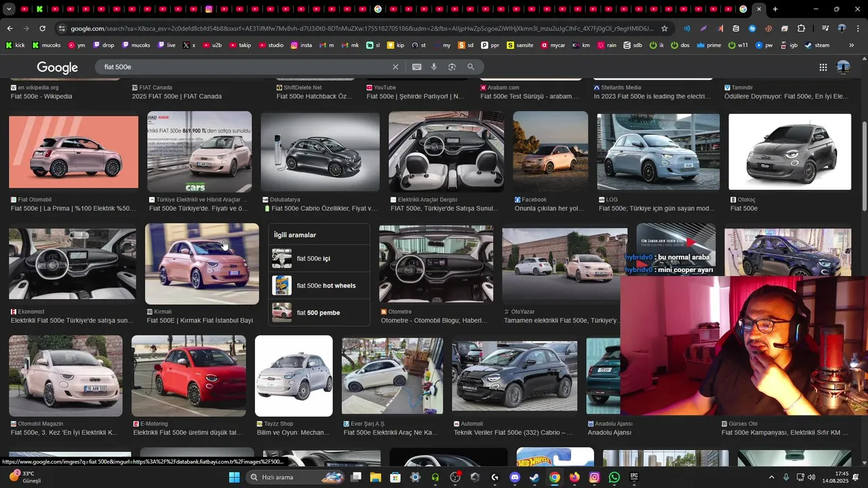Open the Google apps grid
The height and width of the screenshot is (488, 868).
[823, 67]
